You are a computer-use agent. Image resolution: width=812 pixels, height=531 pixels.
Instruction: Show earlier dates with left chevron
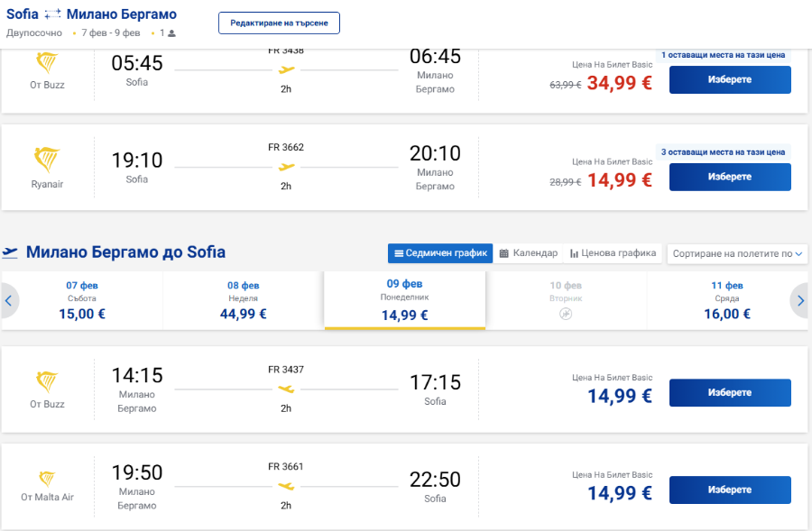[9, 300]
